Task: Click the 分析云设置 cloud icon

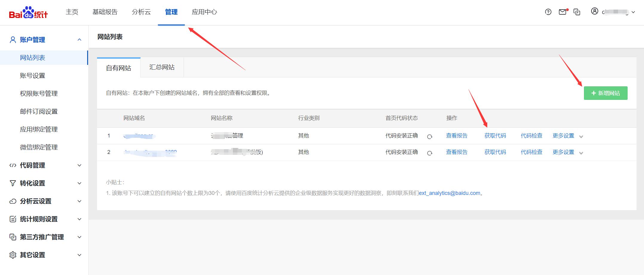Action: point(13,201)
